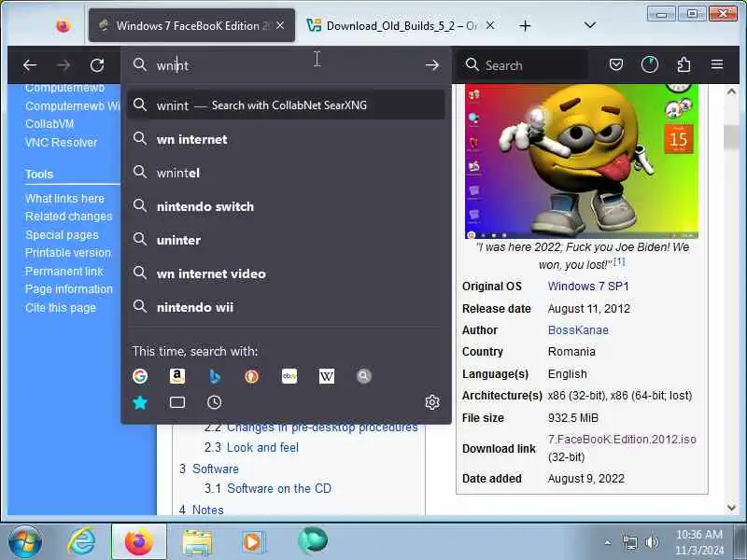The image size is (747, 560).
Task: Search this time with Google
Action: click(x=140, y=376)
